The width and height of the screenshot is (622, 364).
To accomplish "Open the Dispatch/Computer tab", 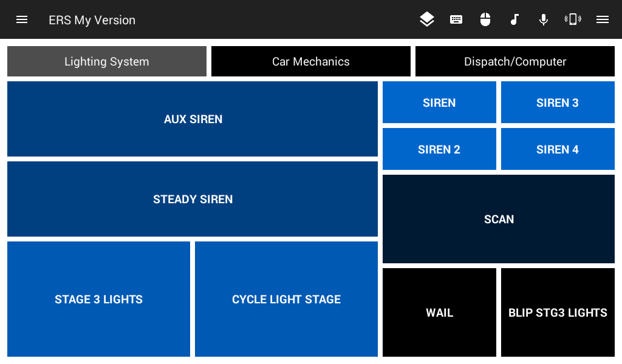I will point(515,61).
